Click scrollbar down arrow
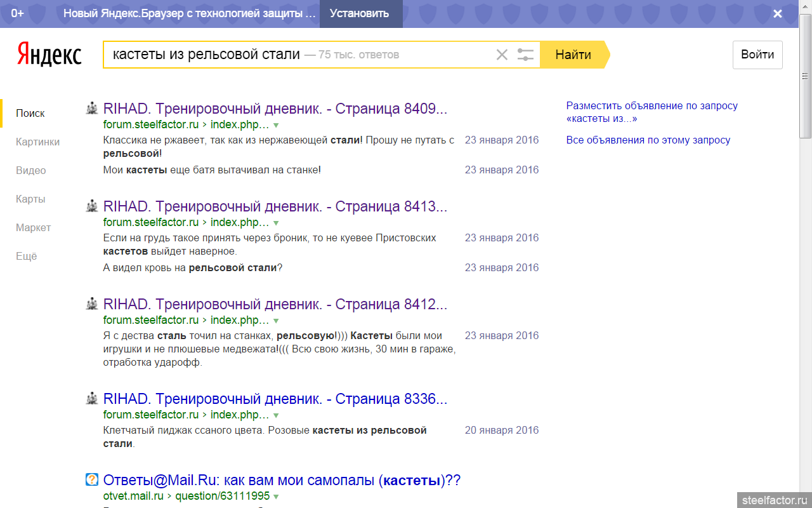The width and height of the screenshot is (812, 508). pyautogui.click(x=806, y=502)
